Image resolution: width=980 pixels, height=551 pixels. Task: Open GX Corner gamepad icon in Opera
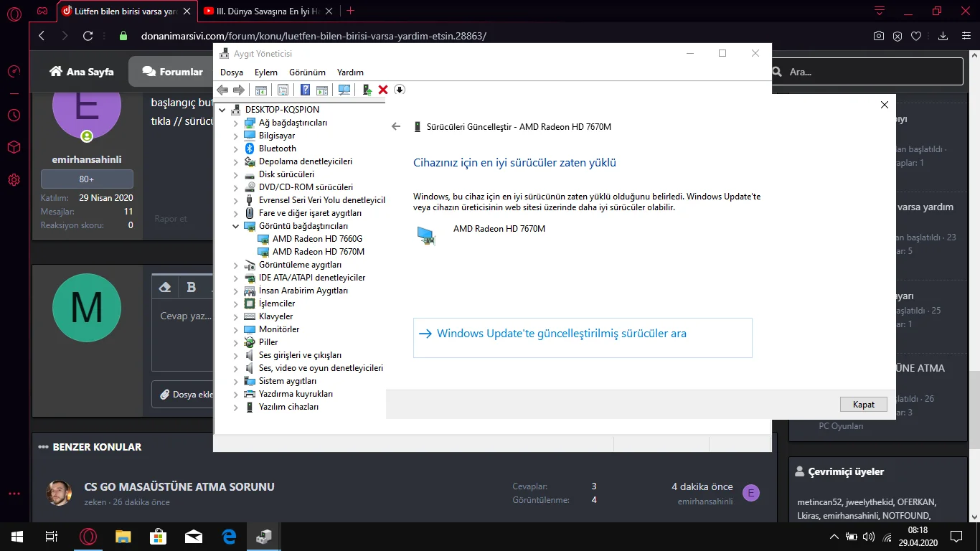pyautogui.click(x=43, y=11)
